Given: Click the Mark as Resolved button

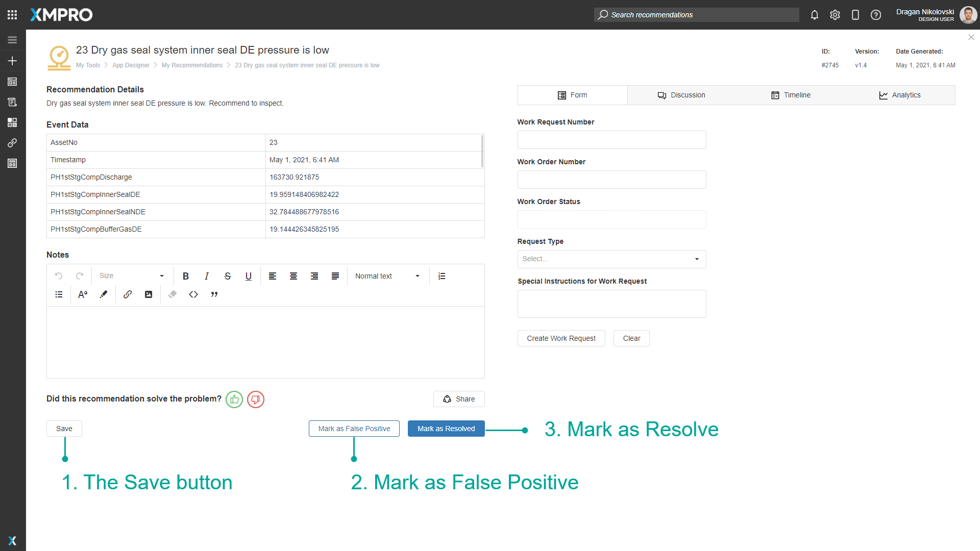Looking at the screenshot, I should [x=446, y=429].
